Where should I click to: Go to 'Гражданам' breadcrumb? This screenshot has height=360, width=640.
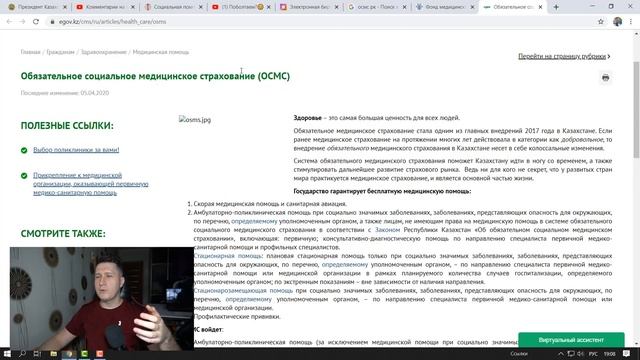point(60,52)
